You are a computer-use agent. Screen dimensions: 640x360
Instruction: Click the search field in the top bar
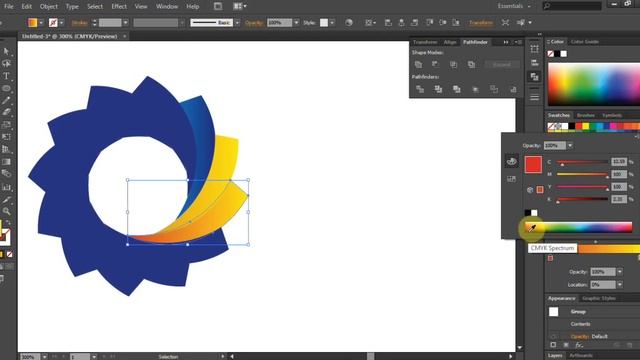pyautogui.click(x=572, y=6)
